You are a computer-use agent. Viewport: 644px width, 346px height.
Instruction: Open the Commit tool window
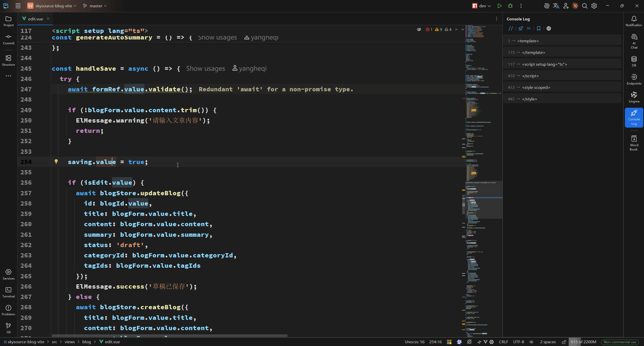pyautogui.click(x=9, y=40)
